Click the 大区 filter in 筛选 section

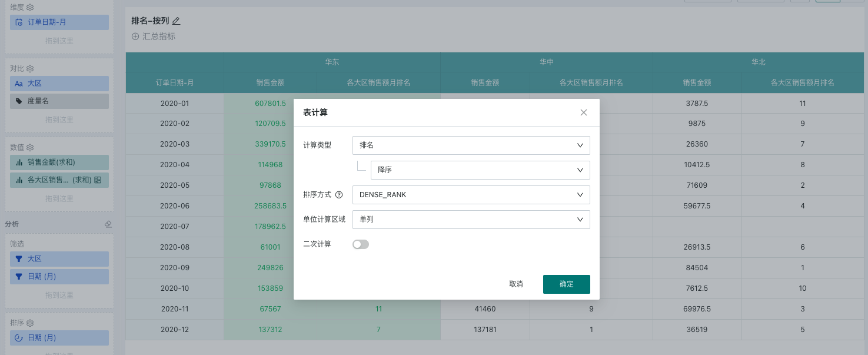[x=59, y=259]
